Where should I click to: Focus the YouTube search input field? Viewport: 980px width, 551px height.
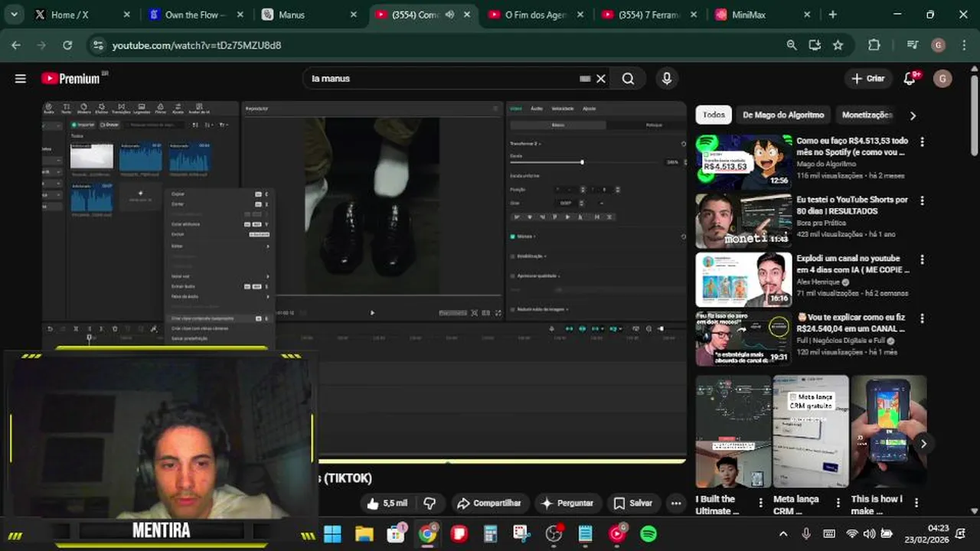point(440,78)
